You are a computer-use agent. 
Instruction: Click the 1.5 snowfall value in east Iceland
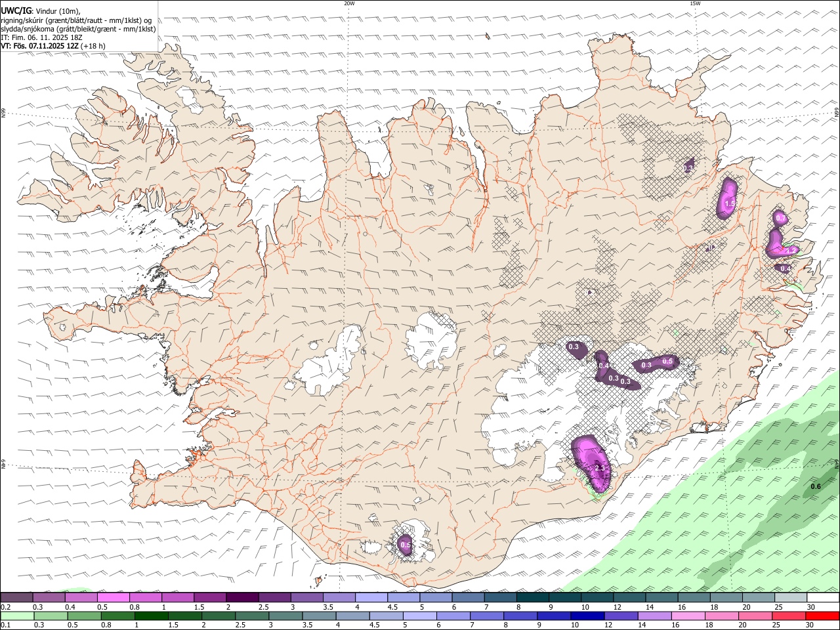[729, 205]
